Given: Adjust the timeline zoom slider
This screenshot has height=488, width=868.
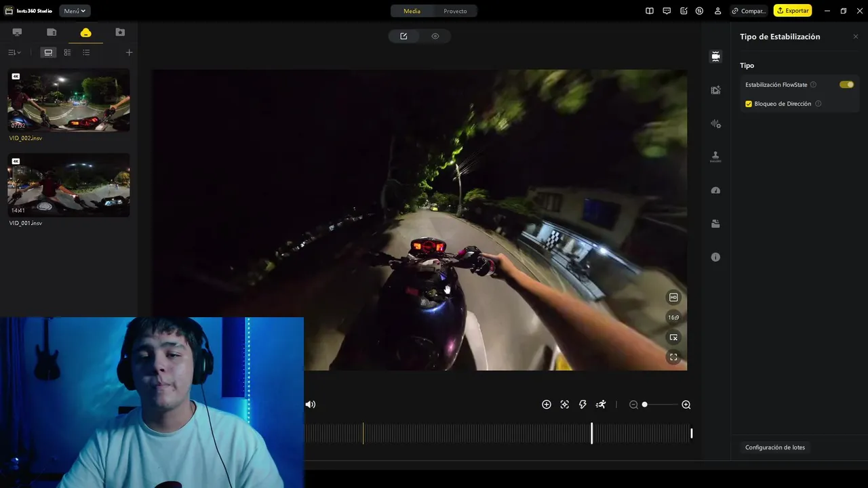Looking at the screenshot, I should click(660, 405).
